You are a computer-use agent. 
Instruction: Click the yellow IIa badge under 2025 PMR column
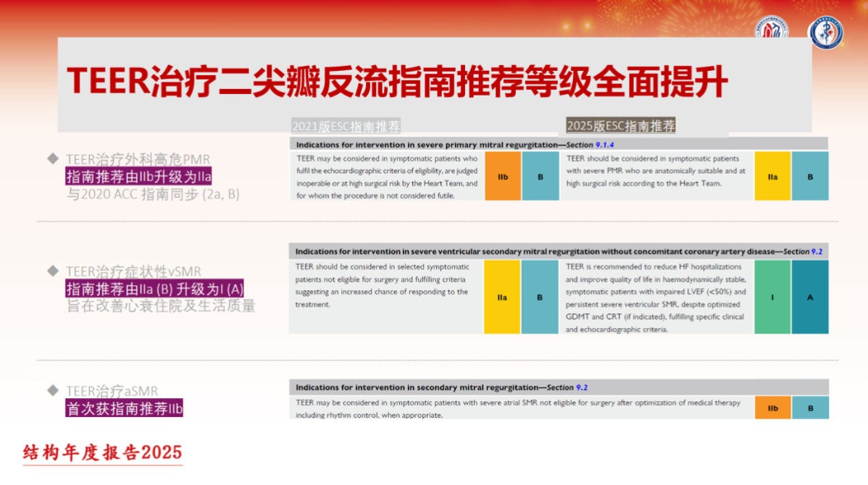(x=772, y=176)
